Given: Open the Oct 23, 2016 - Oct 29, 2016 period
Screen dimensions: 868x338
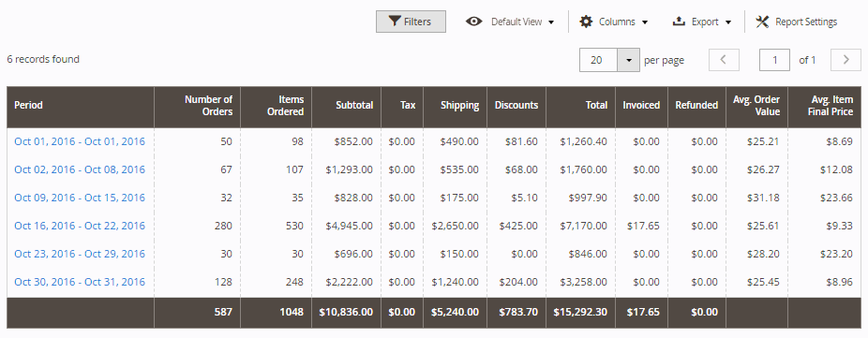Looking at the screenshot, I should (x=80, y=254).
